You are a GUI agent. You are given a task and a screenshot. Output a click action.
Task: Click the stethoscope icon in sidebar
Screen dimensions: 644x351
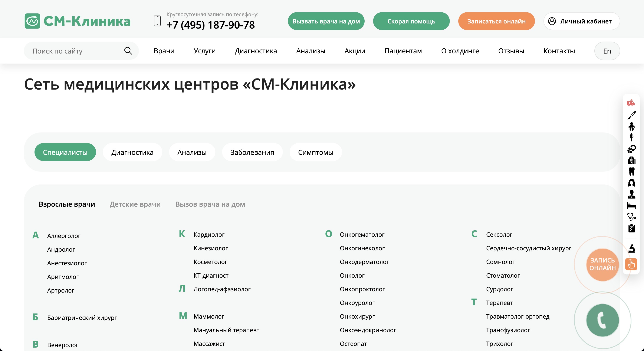631,217
